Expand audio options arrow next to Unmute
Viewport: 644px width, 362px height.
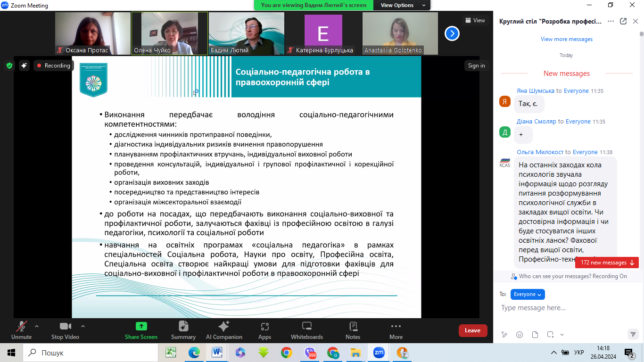[37, 326]
